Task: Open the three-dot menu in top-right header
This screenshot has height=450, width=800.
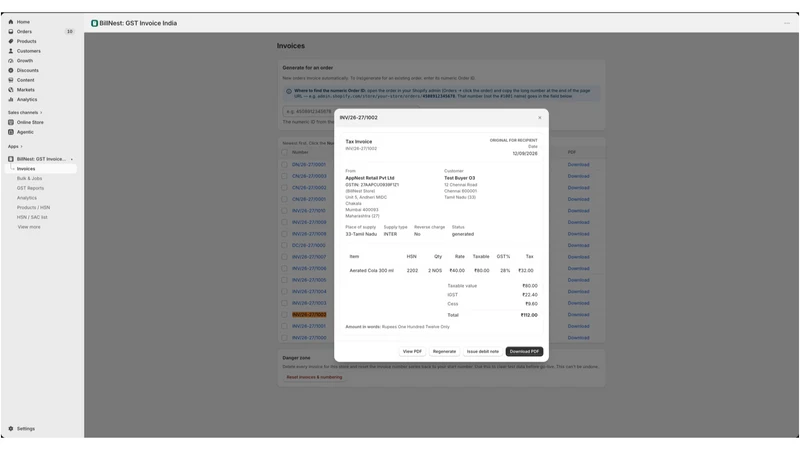Action: 787,23
